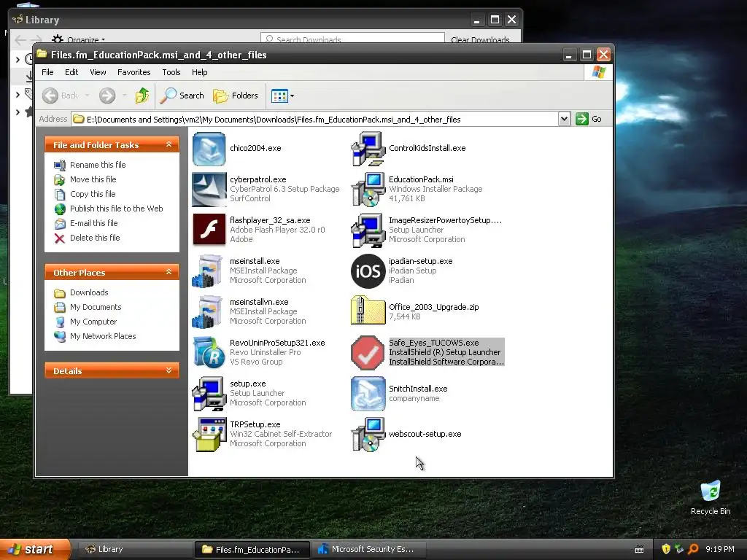Open the Favorites menu
This screenshot has width=747, height=560.
(x=134, y=72)
